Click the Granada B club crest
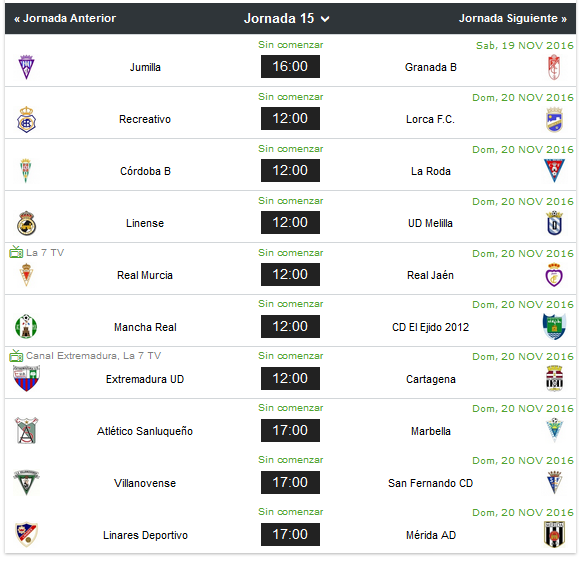 [554, 67]
